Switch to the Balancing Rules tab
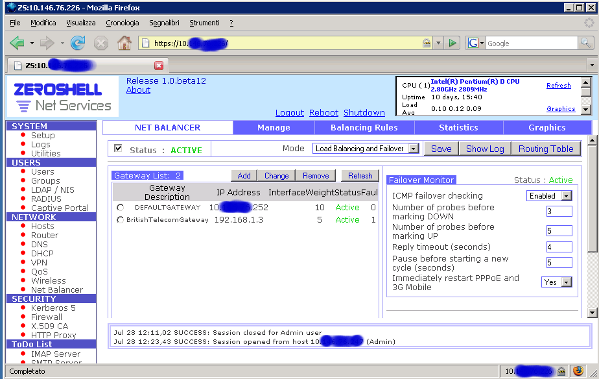This screenshot has width=599, height=379. click(x=364, y=128)
